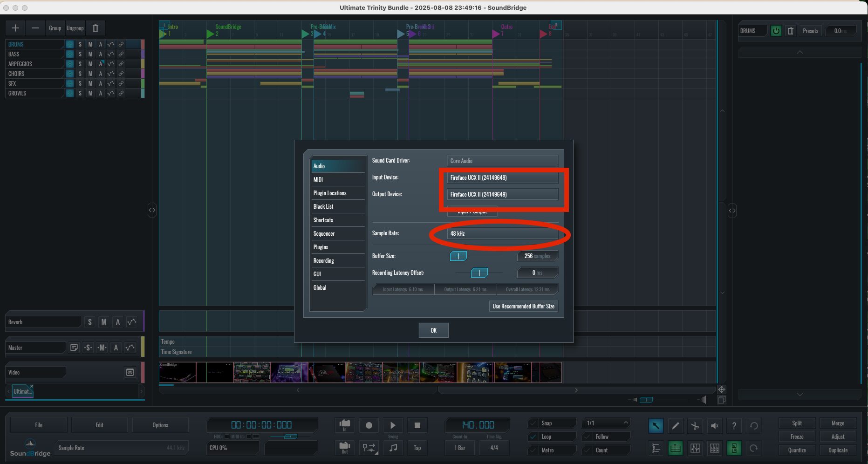Adjust the Recording Latency Offset slider

479,273
